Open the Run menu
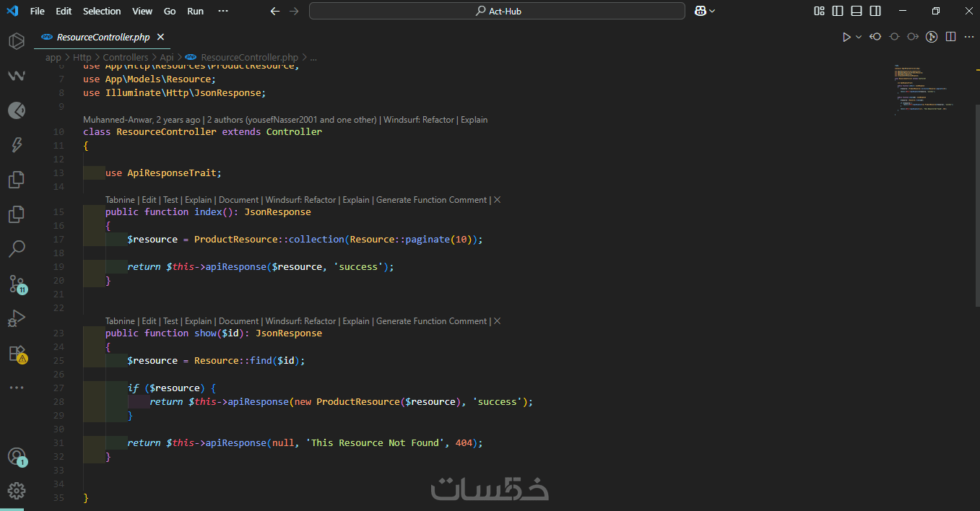The height and width of the screenshot is (511, 980). click(195, 11)
